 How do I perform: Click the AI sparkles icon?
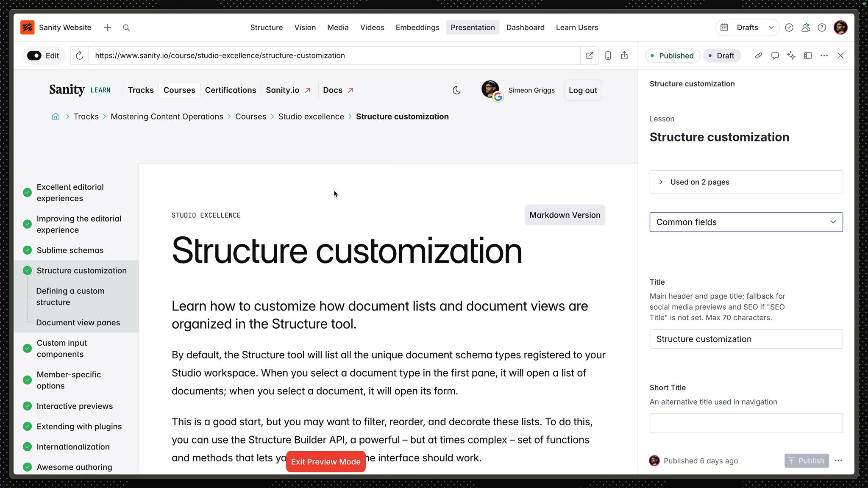pyautogui.click(x=791, y=55)
